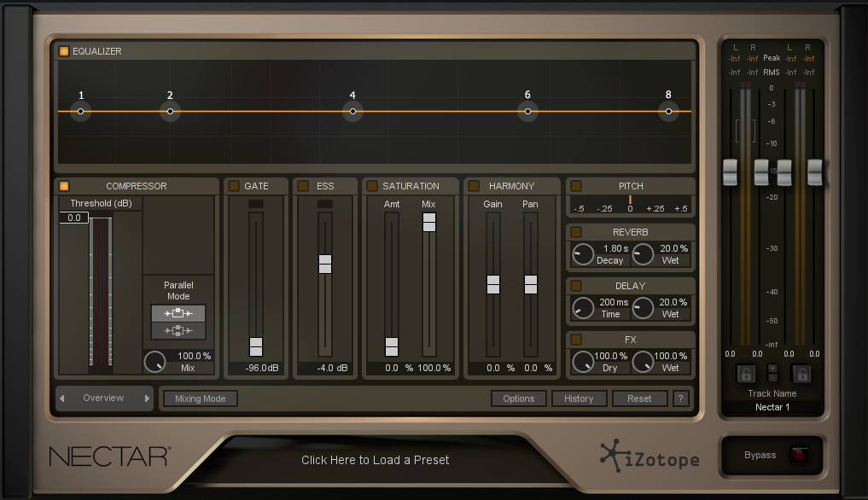
Task: Click the FX Dry knob
Action: (583, 362)
